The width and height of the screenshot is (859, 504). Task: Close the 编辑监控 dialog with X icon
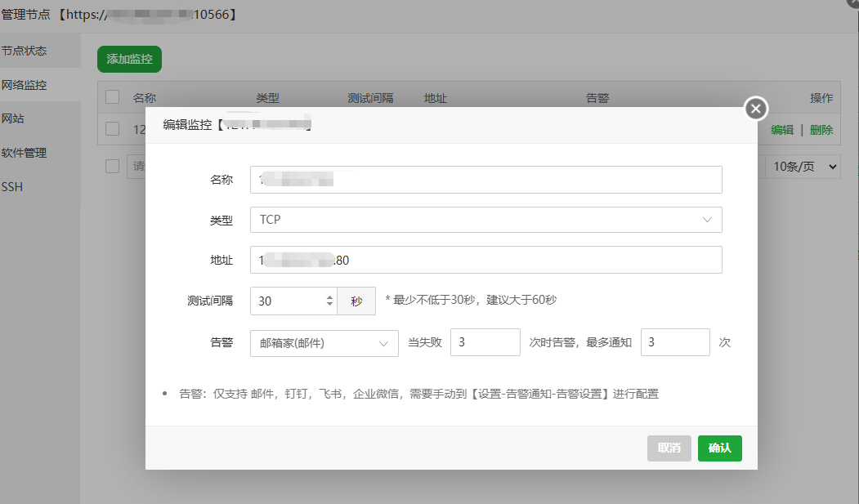pos(755,108)
